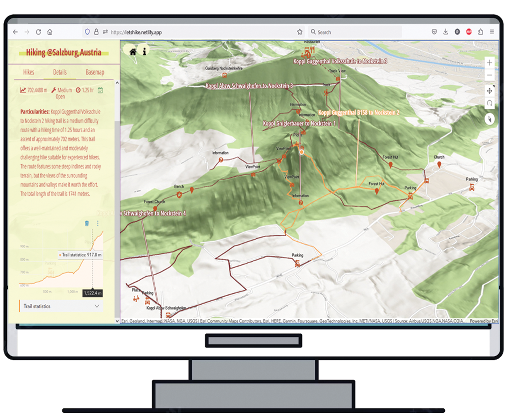
Task: Click the 702.4488 m ascent value
Action: [37, 90]
